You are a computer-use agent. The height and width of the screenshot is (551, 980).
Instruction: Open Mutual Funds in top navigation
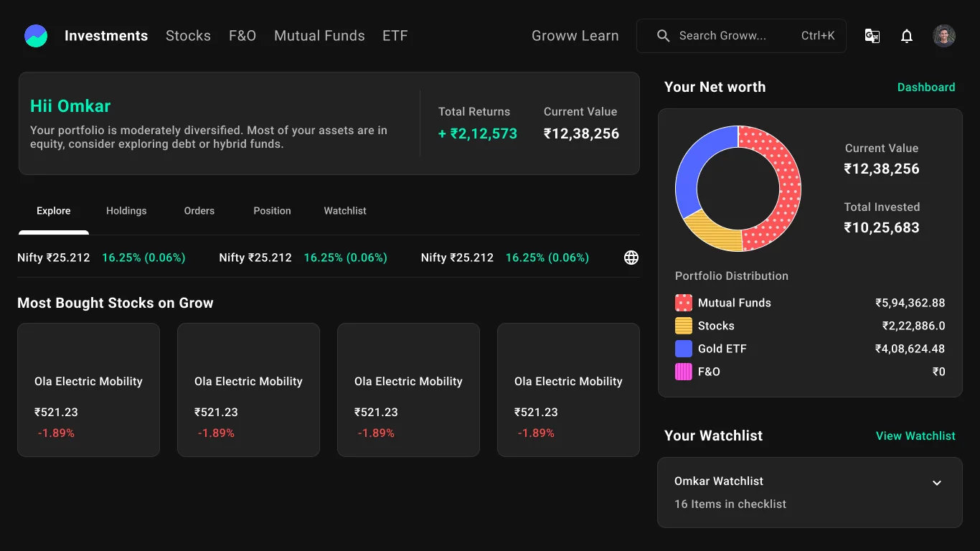coord(319,36)
